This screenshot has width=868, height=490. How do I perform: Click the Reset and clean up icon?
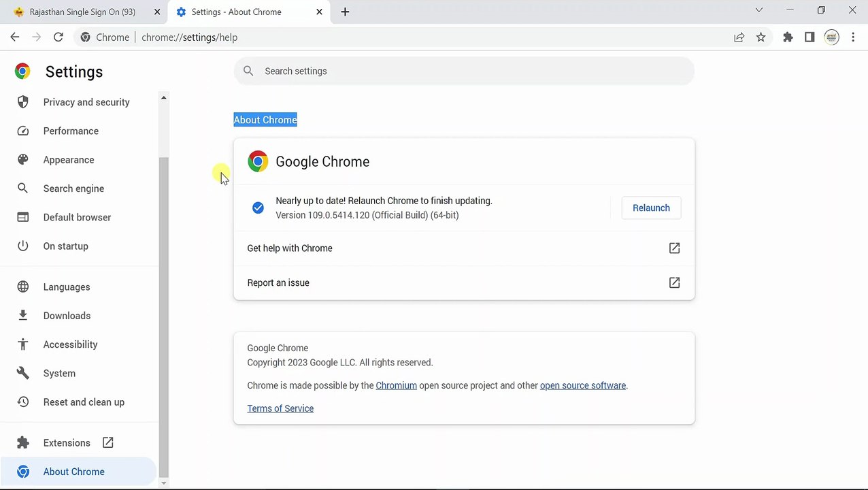pos(23,402)
